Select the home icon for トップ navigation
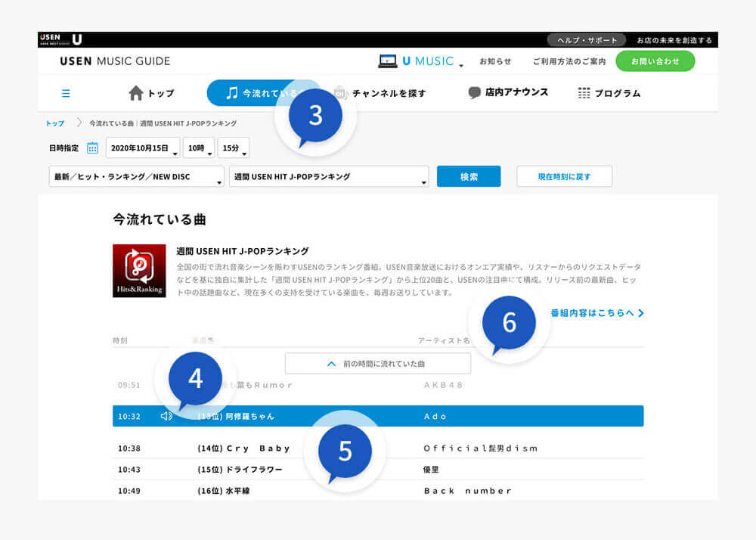 point(137,92)
